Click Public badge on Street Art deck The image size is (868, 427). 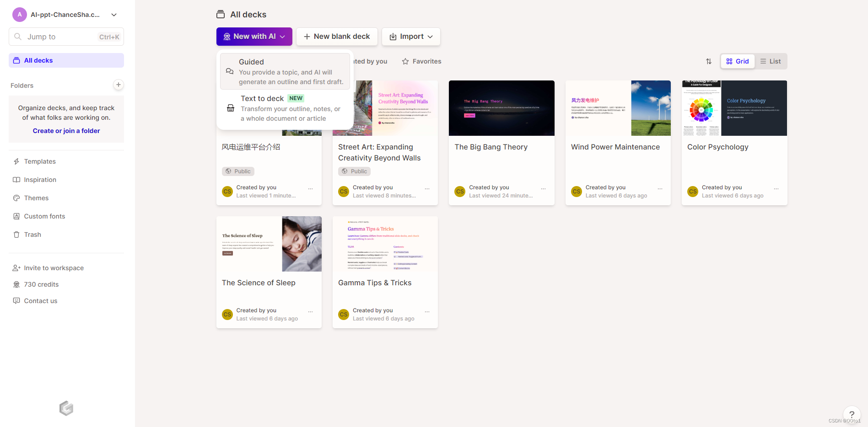click(x=354, y=171)
